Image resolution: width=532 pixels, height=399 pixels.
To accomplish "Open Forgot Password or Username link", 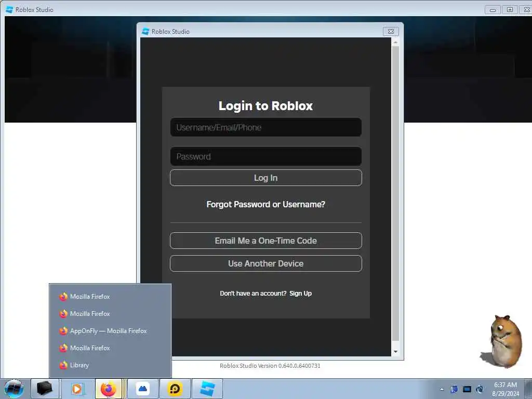I will click(x=265, y=204).
